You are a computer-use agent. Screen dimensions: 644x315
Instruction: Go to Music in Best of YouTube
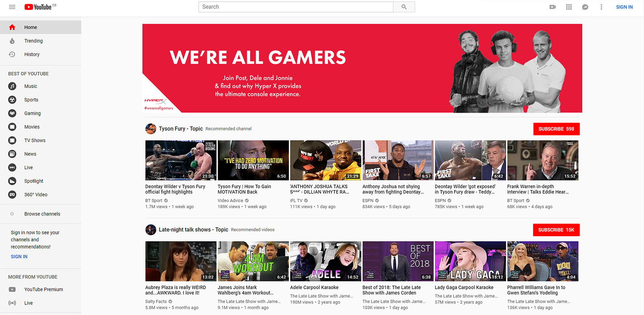41,86
